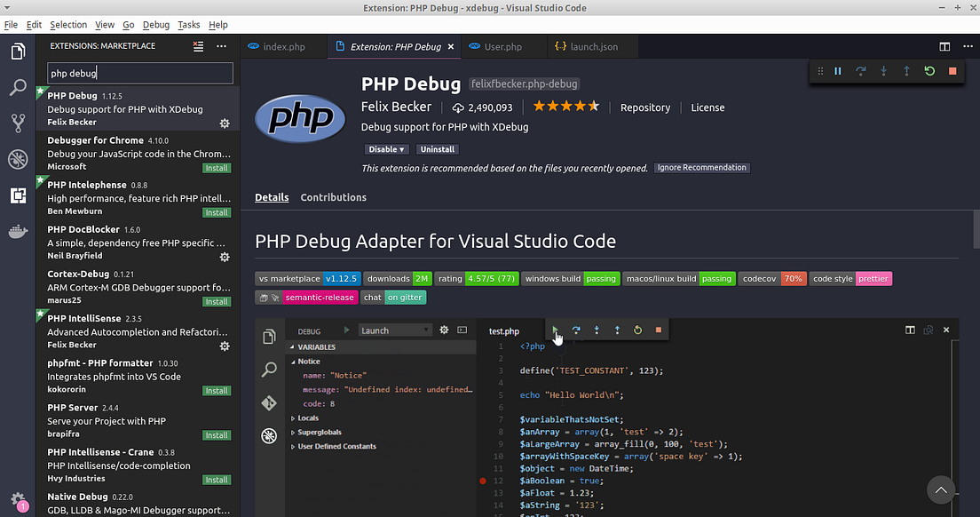The width and height of the screenshot is (980, 517).
Task: Open the Disable dropdown for PHP Debug
Action: [x=386, y=148]
